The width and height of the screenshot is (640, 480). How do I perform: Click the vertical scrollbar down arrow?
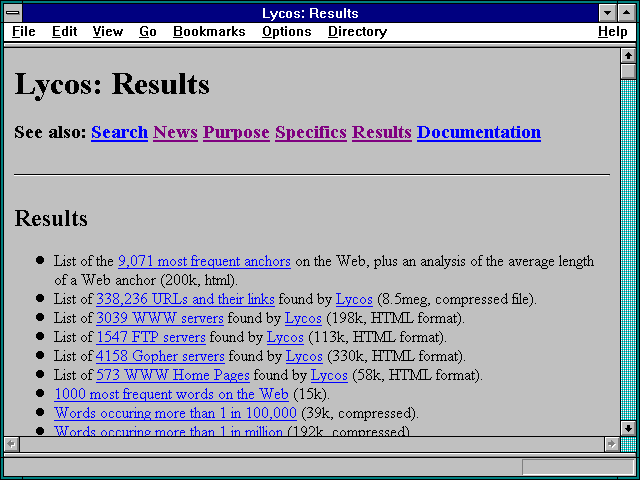point(628,428)
